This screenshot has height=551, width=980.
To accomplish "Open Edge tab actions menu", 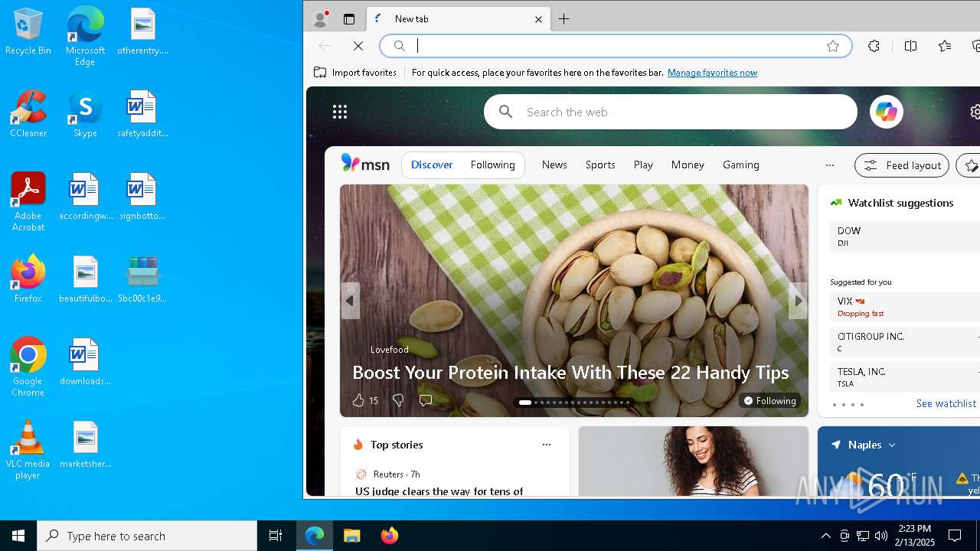I will pos(349,19).
